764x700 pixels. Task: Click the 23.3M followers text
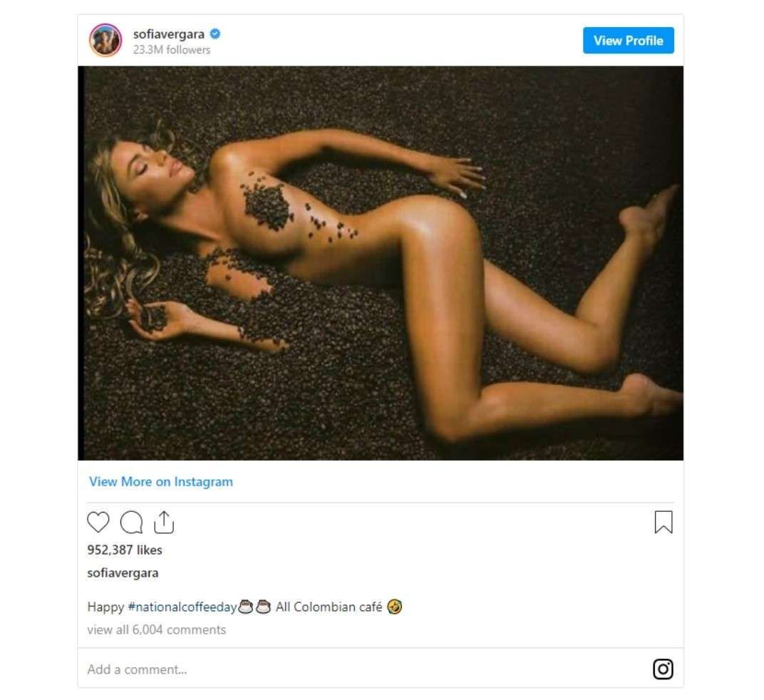click(x=172, y=50)
